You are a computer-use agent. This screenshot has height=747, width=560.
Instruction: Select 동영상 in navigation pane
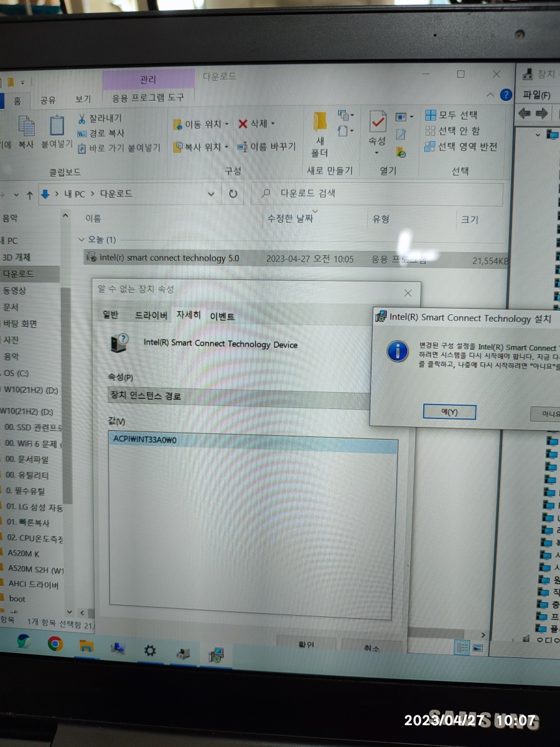pyautogui.click(x=15, y=290)
